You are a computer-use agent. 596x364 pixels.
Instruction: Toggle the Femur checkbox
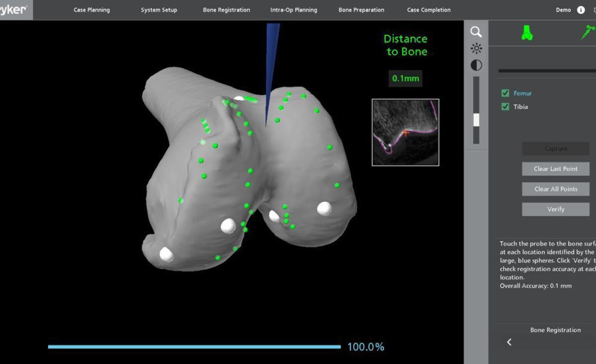505,93
